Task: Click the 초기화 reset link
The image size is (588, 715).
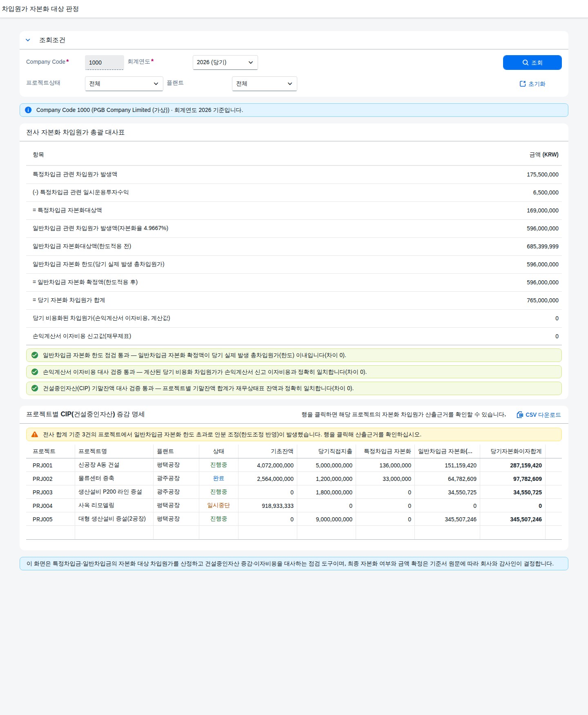Action: tap(532, 84)
